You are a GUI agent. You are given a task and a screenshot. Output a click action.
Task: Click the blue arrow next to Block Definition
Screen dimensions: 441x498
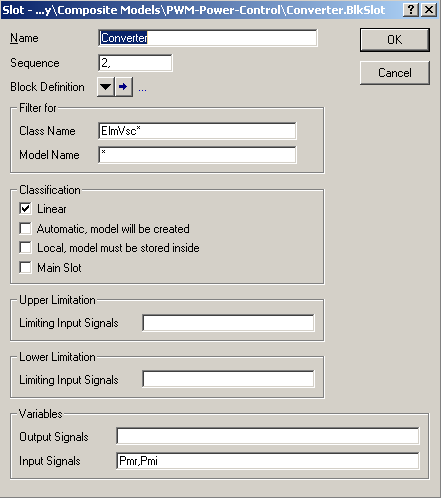[124, 87]
